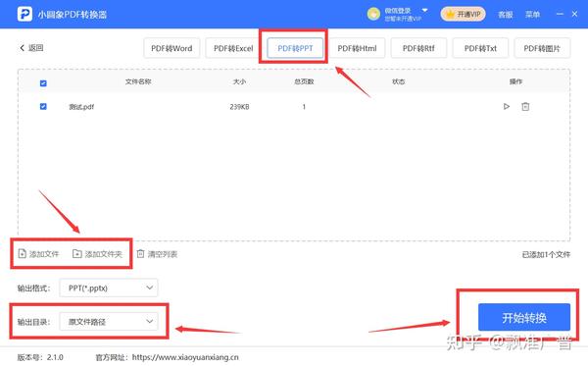Toggle the select-all checkbox in header

coord(43,83)
